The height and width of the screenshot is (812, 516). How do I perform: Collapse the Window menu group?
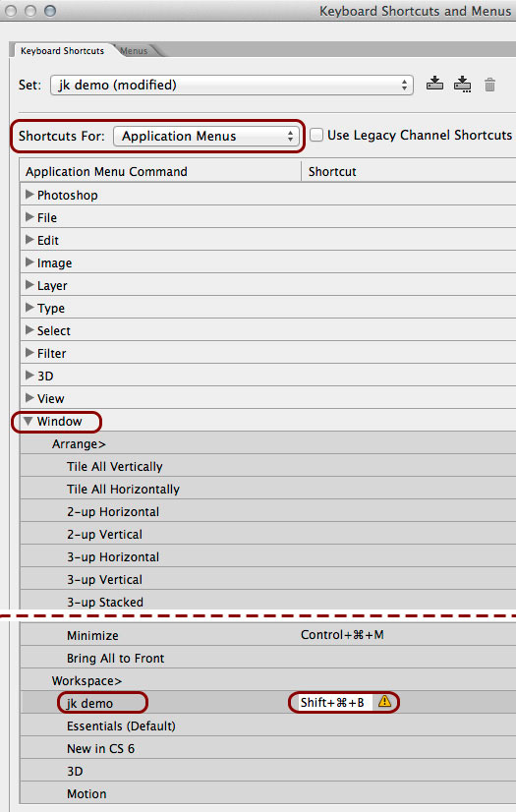28,421
